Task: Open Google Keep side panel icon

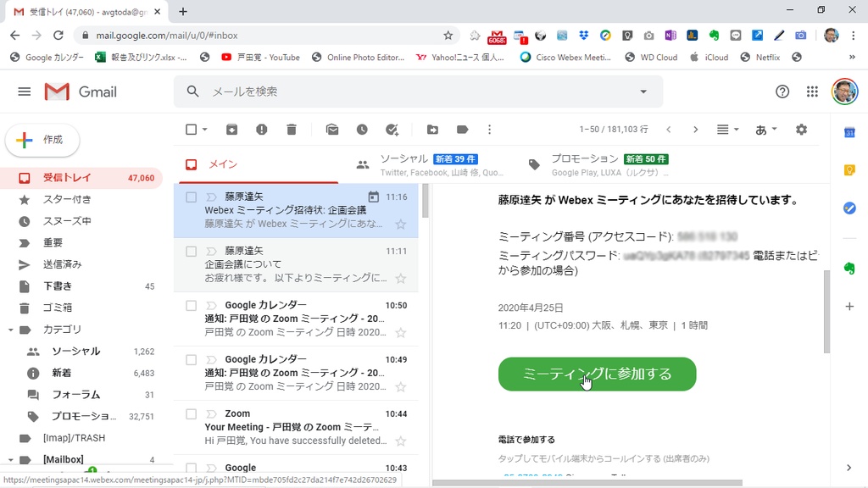Action: [849, 170]
